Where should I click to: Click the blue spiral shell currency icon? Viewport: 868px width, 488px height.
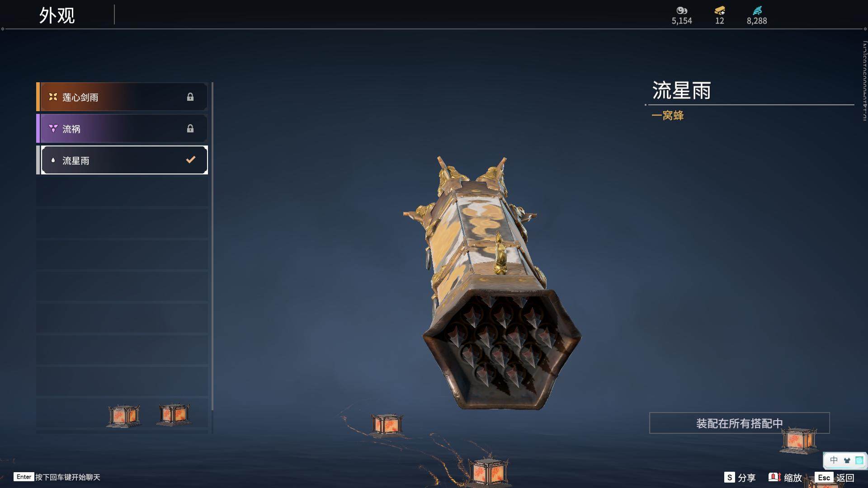click(757, 10)
